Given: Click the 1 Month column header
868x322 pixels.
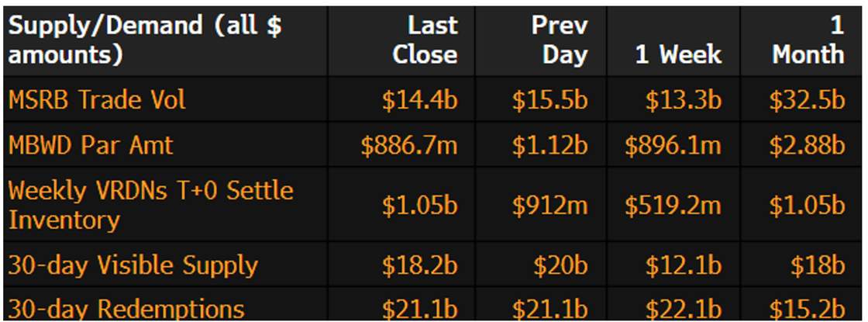Looking at the screenshot, I should click(x=808, y=40).
